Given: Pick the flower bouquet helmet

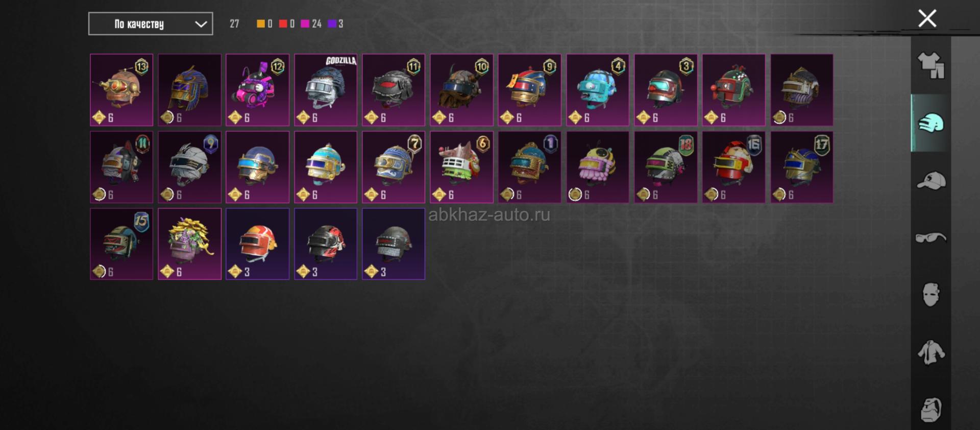Looking at the screenshot, I should [189, 244].
